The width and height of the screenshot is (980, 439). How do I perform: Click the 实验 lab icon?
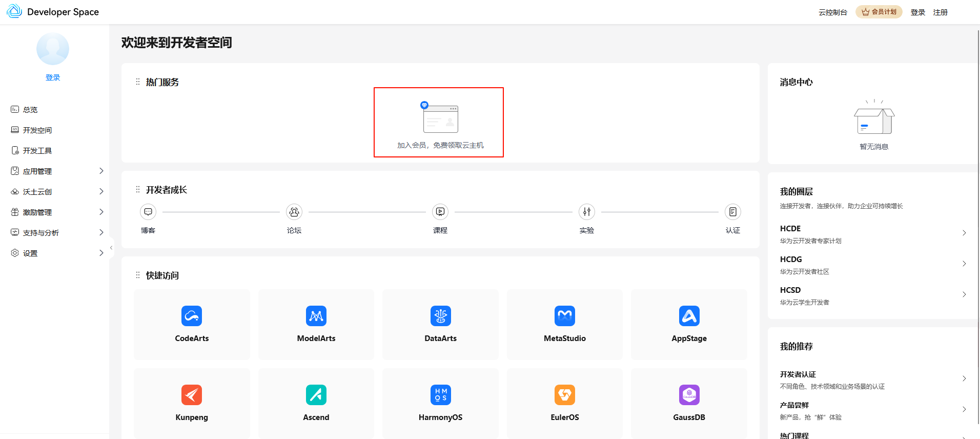pyautogui.click(x=587, y=212)
